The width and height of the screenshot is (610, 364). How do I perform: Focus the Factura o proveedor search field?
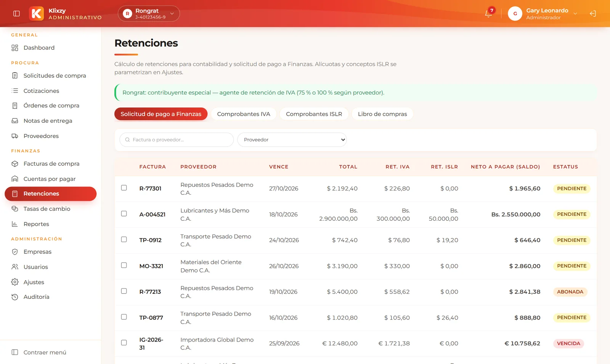click(x=177, y=140)
